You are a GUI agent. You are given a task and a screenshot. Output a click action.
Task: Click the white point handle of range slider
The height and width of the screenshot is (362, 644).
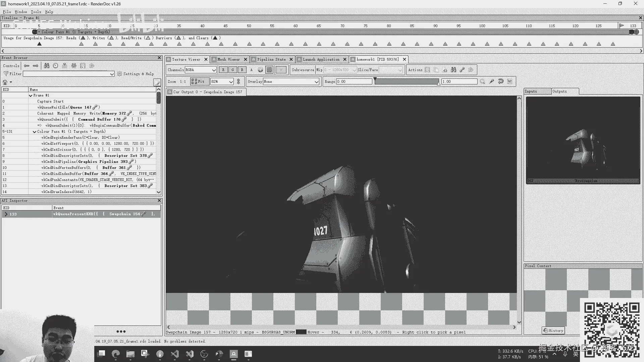[x=439, y=83]
